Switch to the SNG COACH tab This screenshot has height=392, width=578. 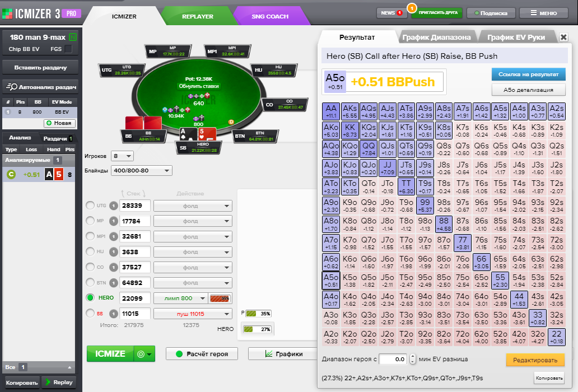[x=270, y=17]
